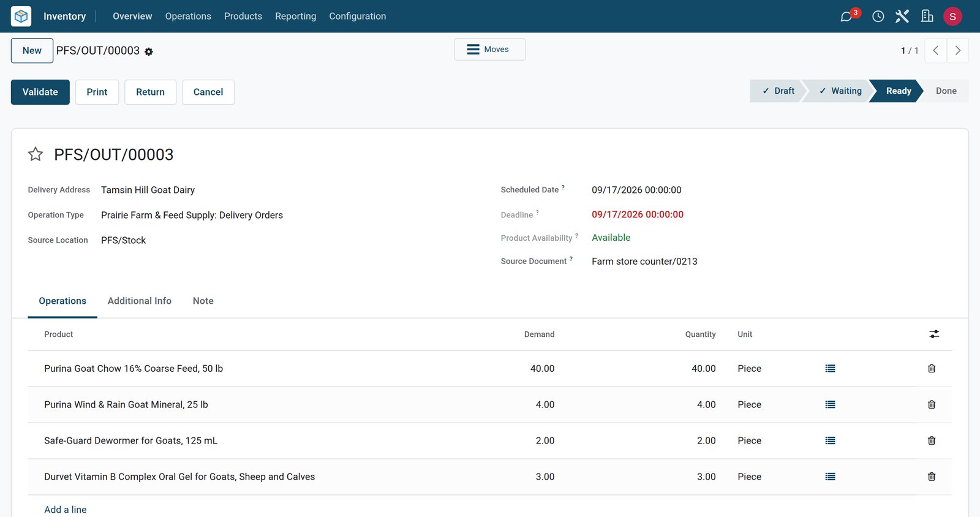The width and height of the screenshot is (980, 517).
Task: Click Add a line link
Action: point(66,510)
